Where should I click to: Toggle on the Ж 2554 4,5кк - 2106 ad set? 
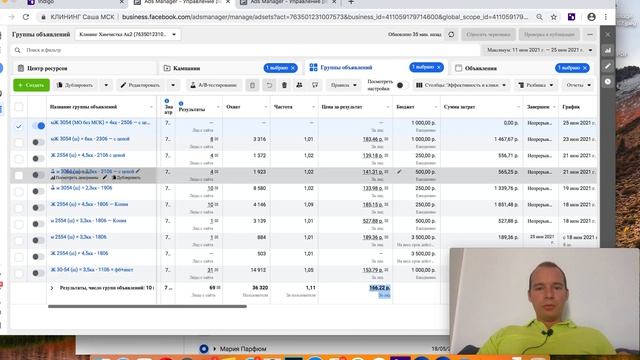[38, 158]
